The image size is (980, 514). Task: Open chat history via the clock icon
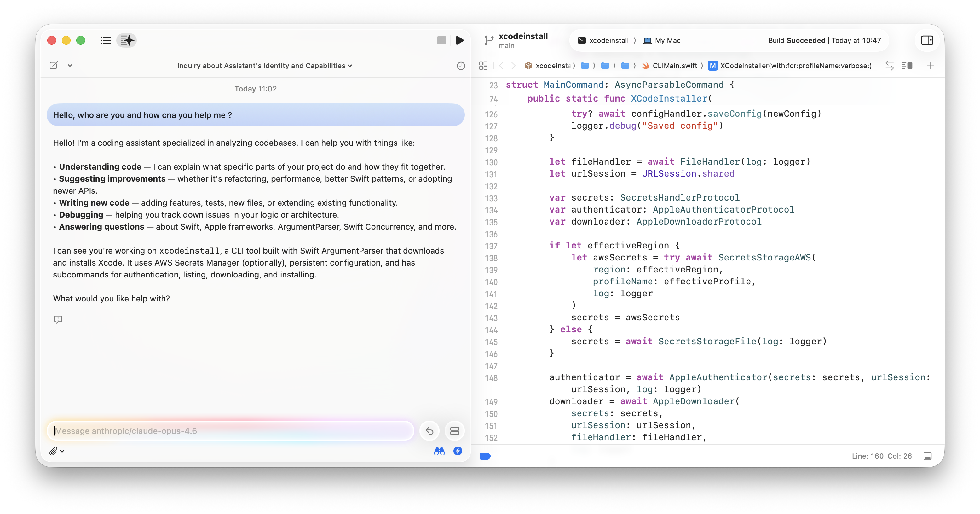(461, 66)
